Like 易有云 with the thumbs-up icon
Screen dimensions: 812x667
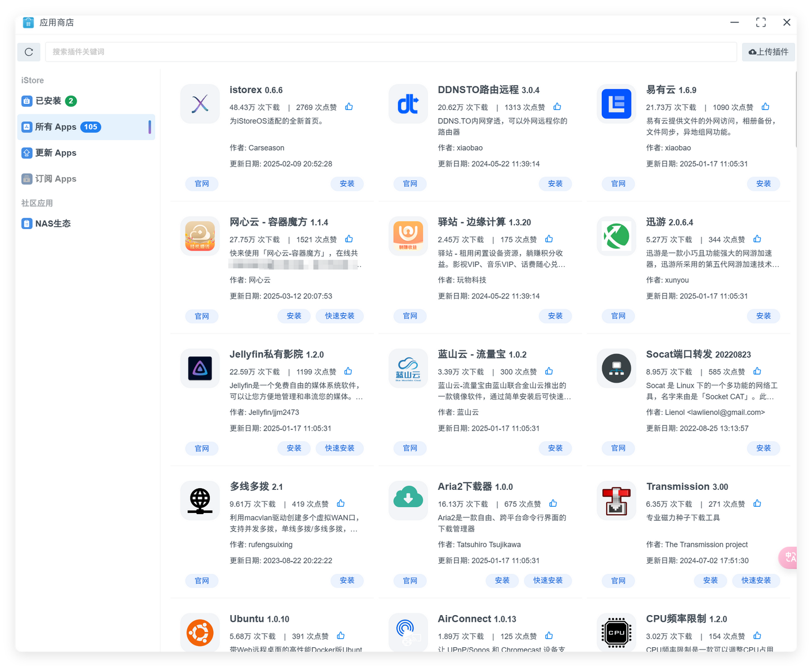pos(765,107)
